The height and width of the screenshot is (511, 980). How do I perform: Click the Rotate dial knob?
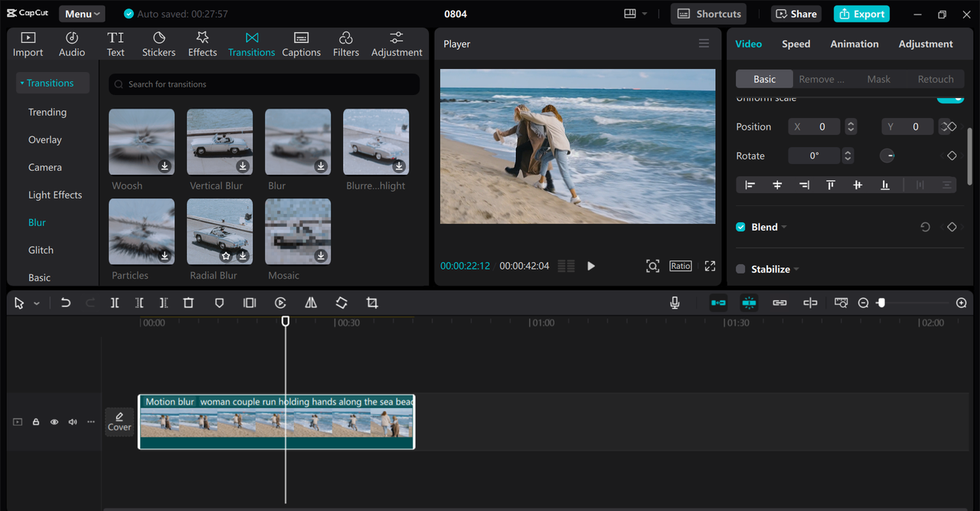(887, 156)
